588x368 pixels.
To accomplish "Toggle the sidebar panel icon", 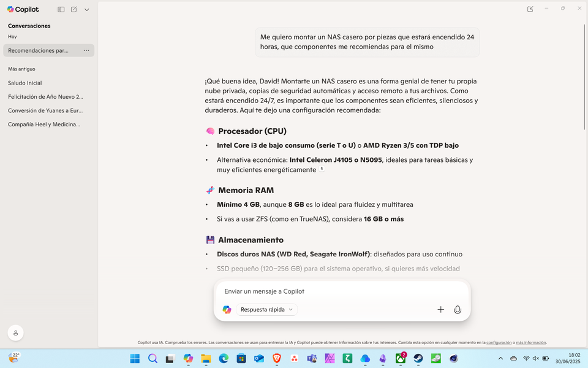I will [x=61, y=9].
